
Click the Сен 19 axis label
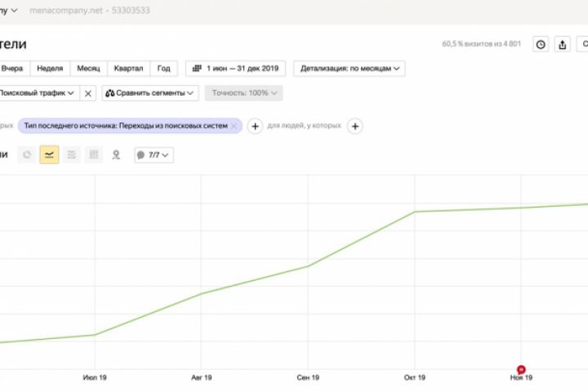click(x=308, y=377)
